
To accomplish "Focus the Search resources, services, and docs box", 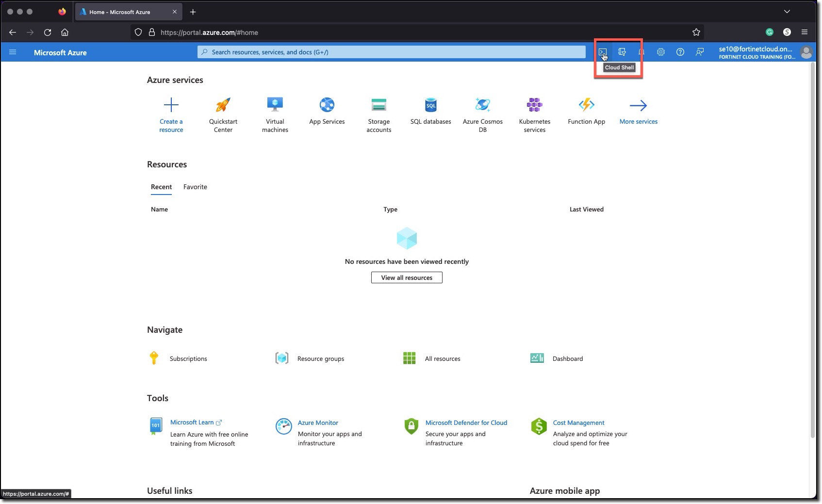I will click(391, 52).
